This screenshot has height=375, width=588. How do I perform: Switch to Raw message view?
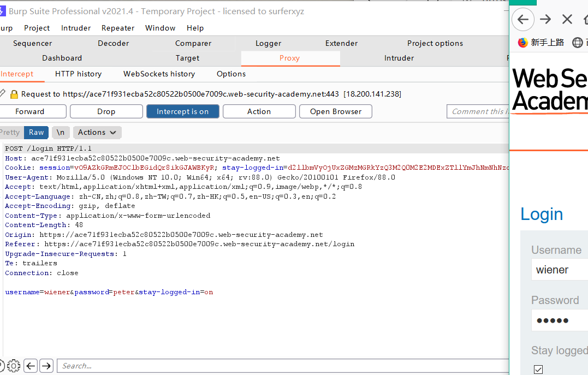click(37, 133)
